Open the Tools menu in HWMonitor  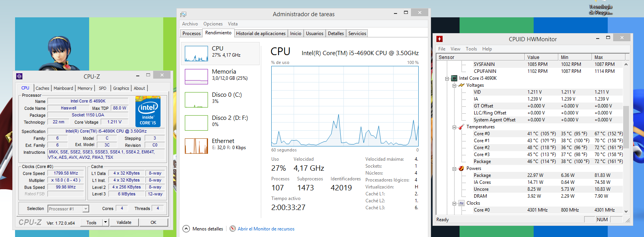point(471,49)
